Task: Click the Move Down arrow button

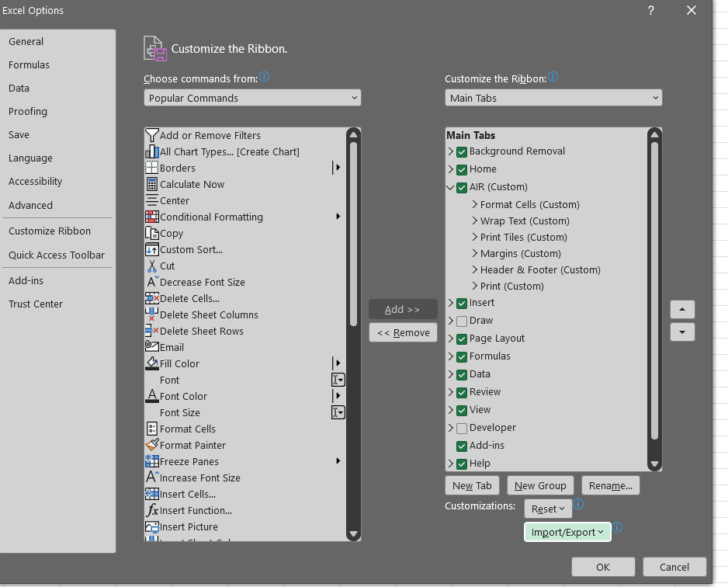Action: click(x=682, y=332)
